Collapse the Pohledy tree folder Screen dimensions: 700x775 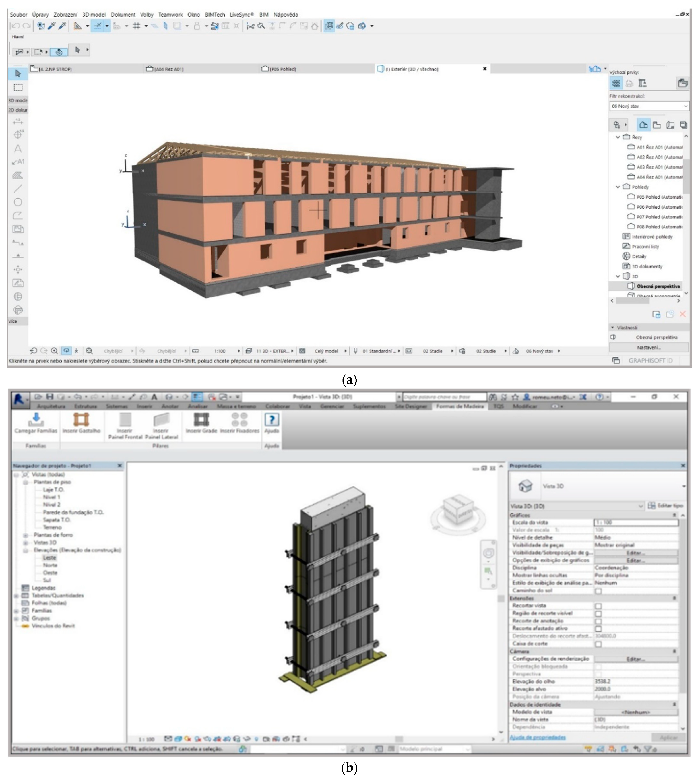[x=618, y=187]
